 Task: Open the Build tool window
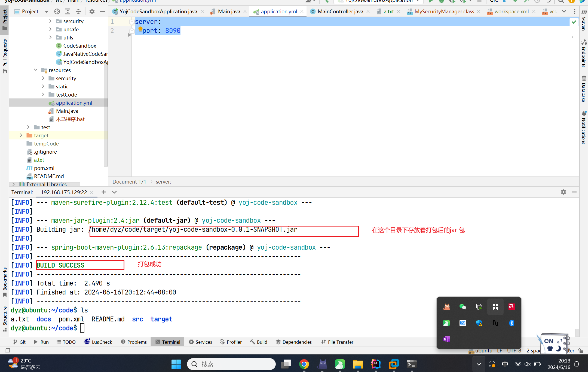(x=259, y=342)
